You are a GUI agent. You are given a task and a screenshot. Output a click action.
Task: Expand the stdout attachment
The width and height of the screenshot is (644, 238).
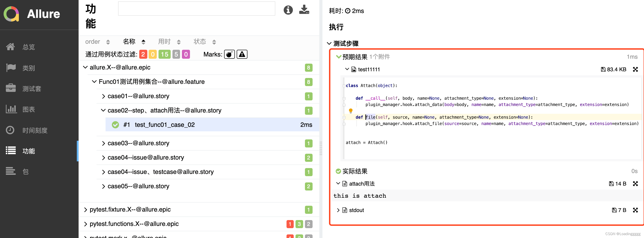[338, 210]
